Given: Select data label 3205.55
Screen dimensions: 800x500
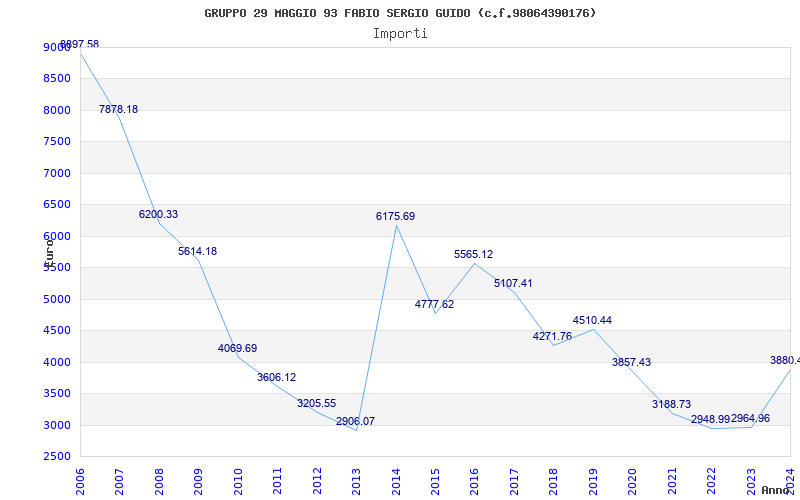Looking at the screenshot, I should [x=316, y=404].
